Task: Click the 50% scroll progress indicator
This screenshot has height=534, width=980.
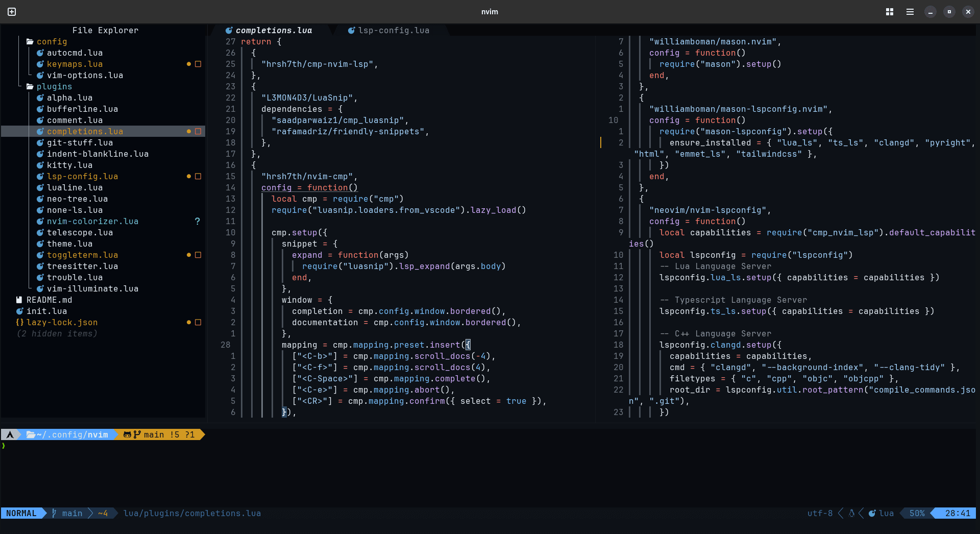Action: 917,513
